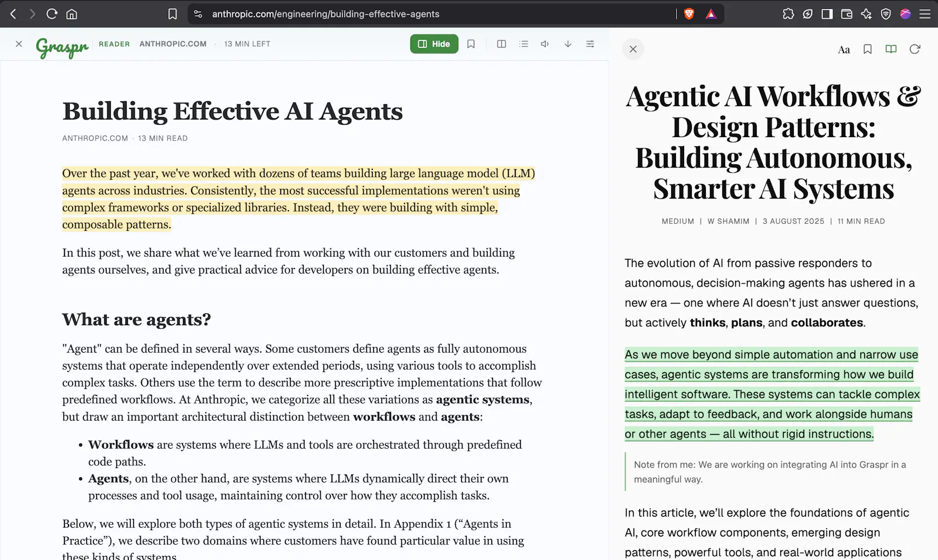Click the green highlighted passage in side panel
Screen dimensions: 938x560
point(772,394)
